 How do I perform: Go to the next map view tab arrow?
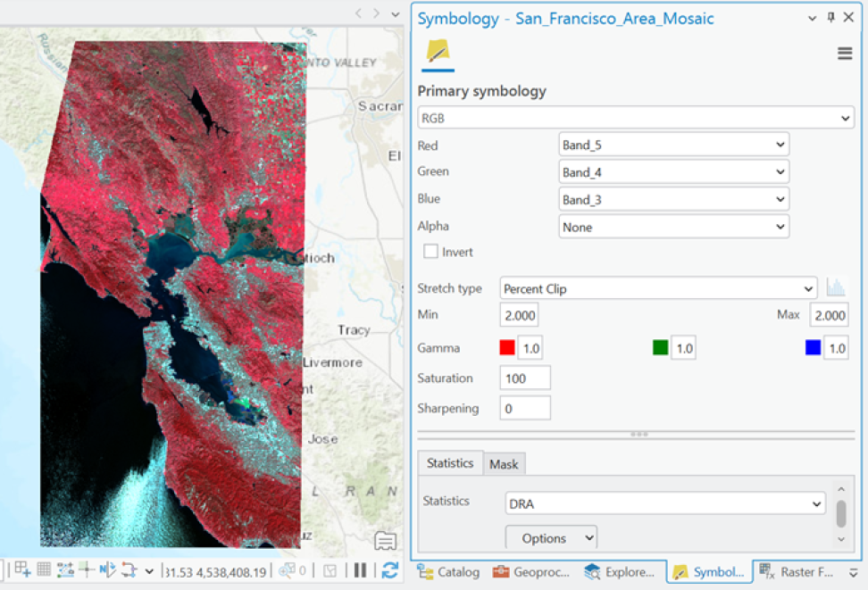click(377, 13)
